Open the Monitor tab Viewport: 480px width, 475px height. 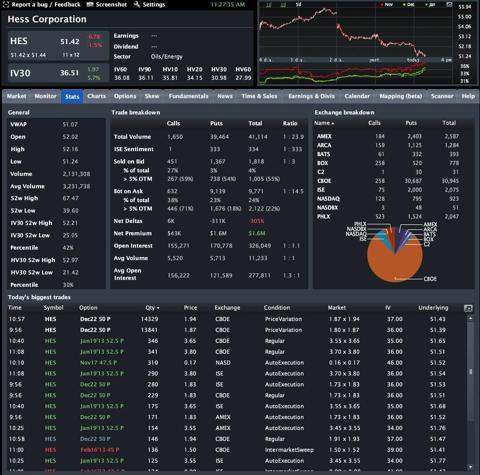[x=46, y=96]
